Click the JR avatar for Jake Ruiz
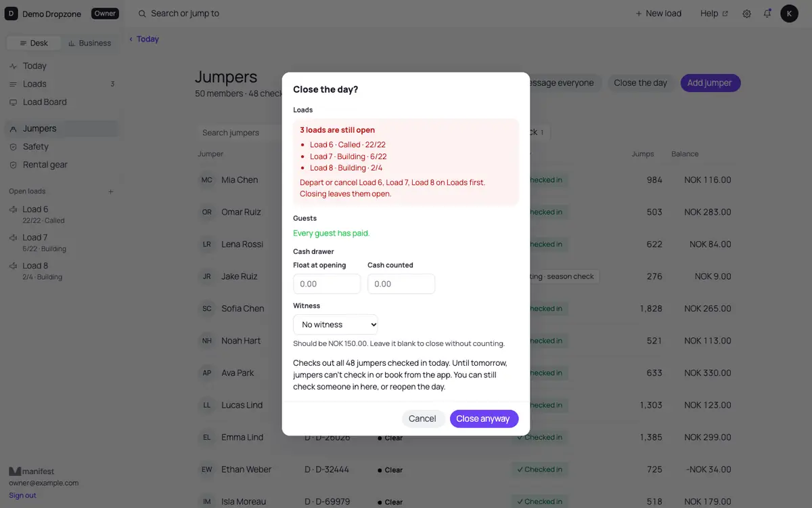Screen dimensions: 812x508 coord(207,276)
